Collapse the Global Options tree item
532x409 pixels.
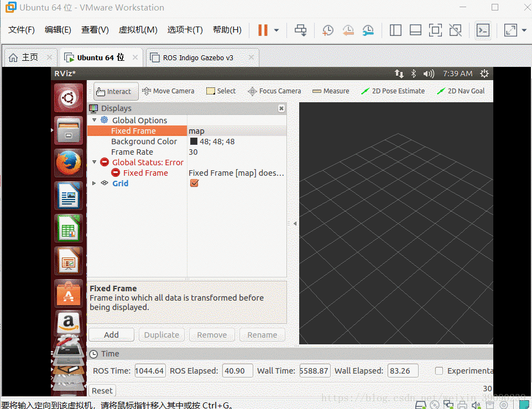(94, 120)
